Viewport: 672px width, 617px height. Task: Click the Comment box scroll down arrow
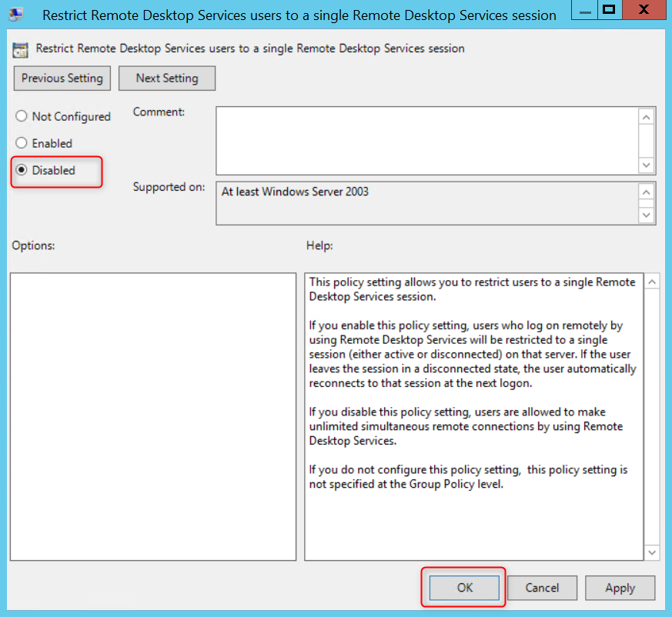(x=647, y=165)
